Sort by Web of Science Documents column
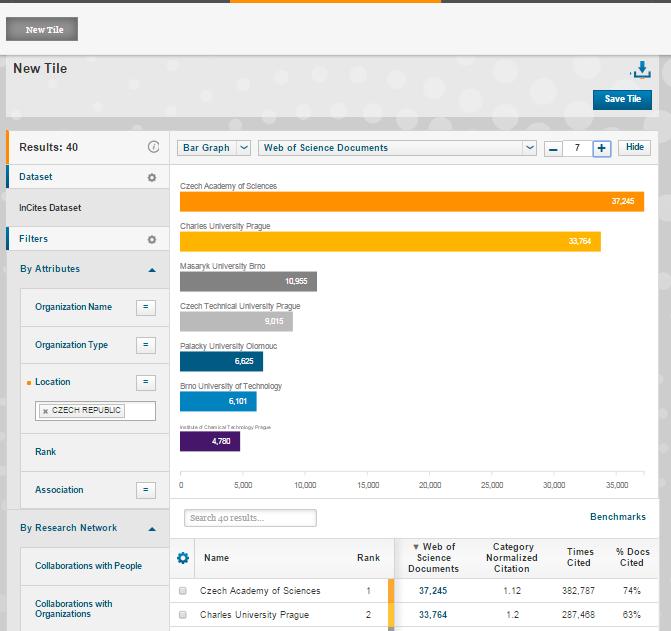 click(433, 558)
